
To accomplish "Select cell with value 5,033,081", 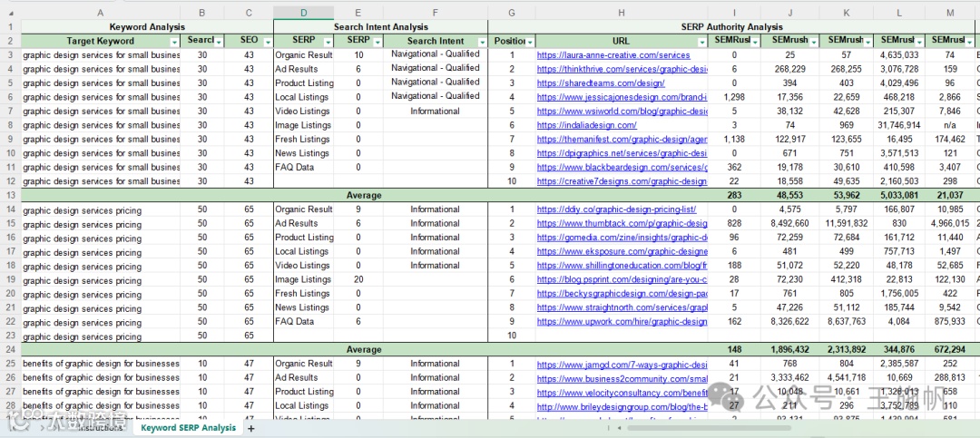I will tap(897, 196).
